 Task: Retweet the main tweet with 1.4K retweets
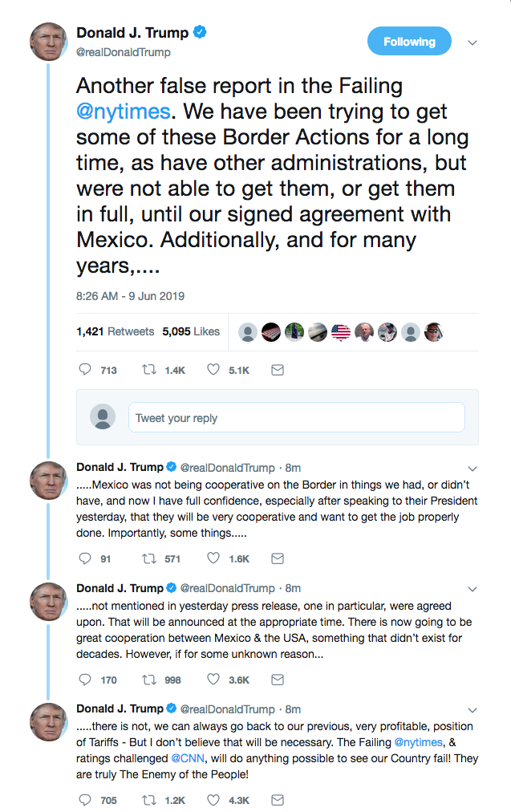tap(150, 370)
